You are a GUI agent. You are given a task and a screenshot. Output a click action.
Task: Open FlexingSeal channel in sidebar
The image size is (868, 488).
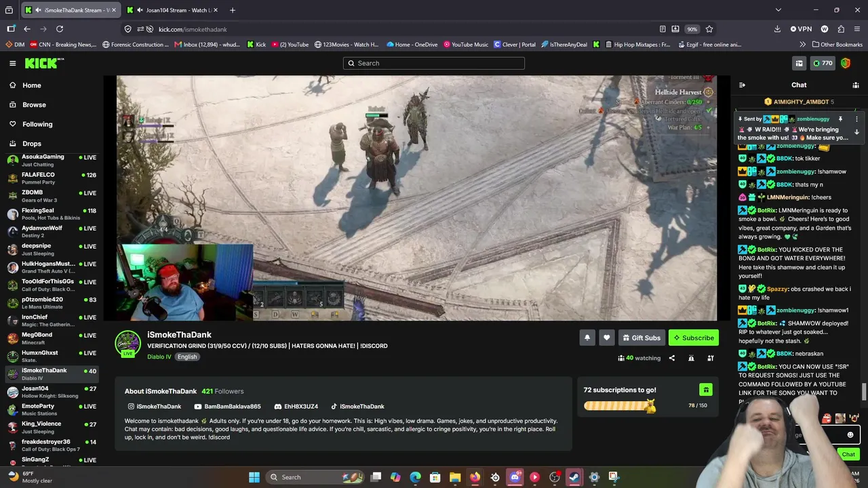tap(52, 214)
